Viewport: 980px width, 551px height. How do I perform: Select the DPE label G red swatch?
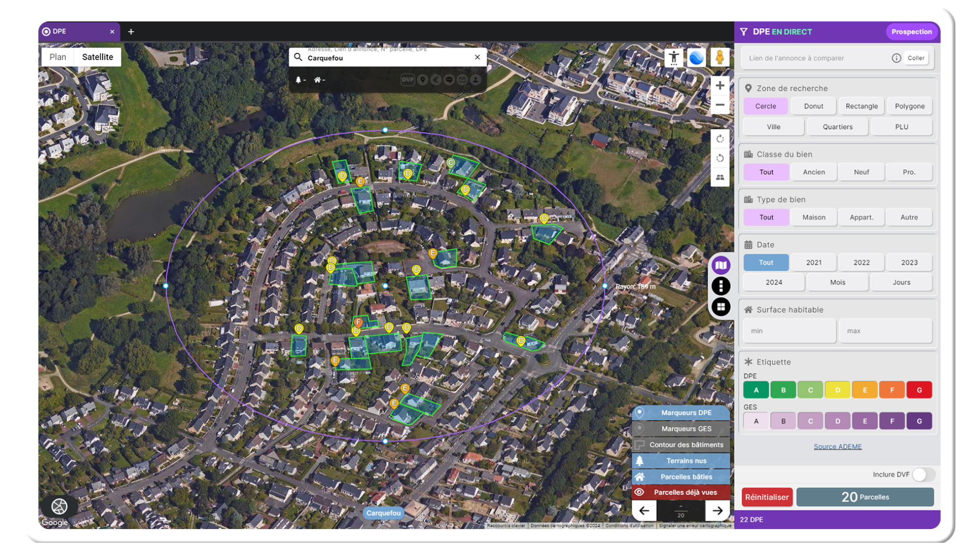point(919,390)
